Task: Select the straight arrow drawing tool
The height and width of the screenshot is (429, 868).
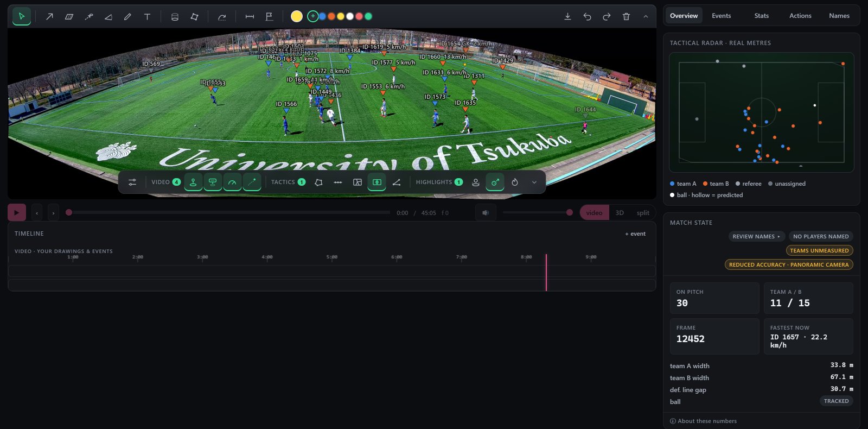Action: [49, 16]
